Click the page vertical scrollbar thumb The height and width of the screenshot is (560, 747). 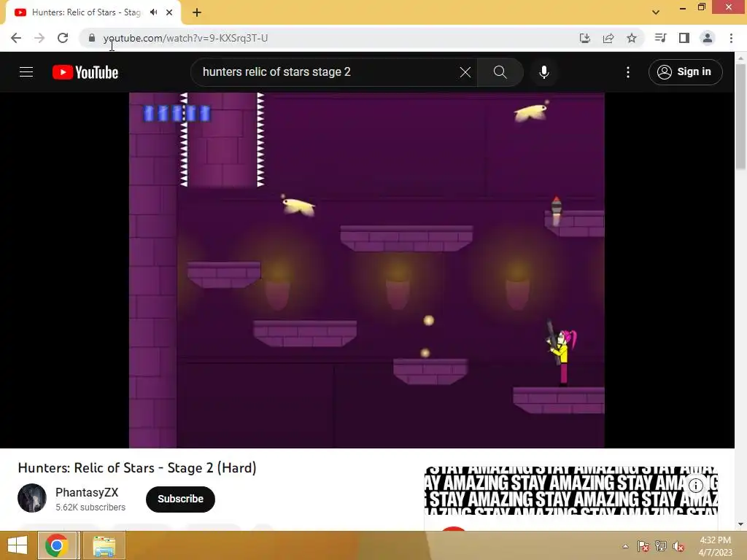pos(741,117)
